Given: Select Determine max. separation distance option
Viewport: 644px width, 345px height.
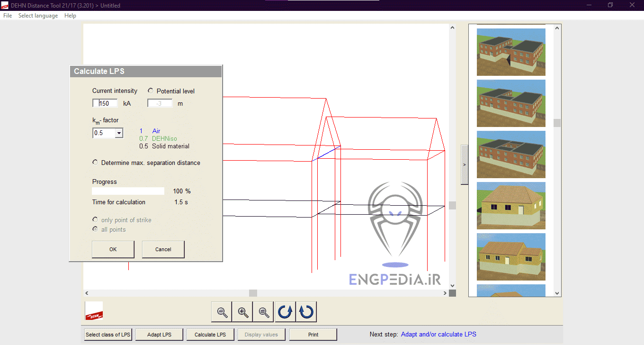Looking at the screenshot, I should click(x=95, y=163).
